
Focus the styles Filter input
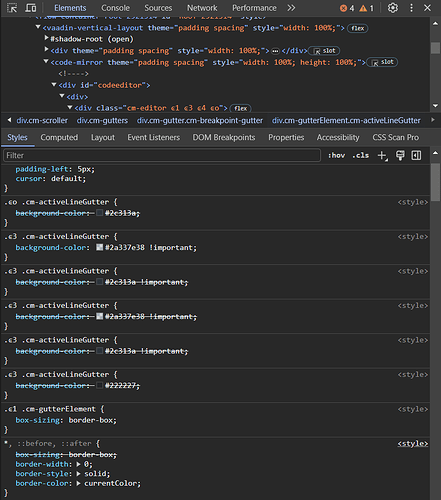162,156
